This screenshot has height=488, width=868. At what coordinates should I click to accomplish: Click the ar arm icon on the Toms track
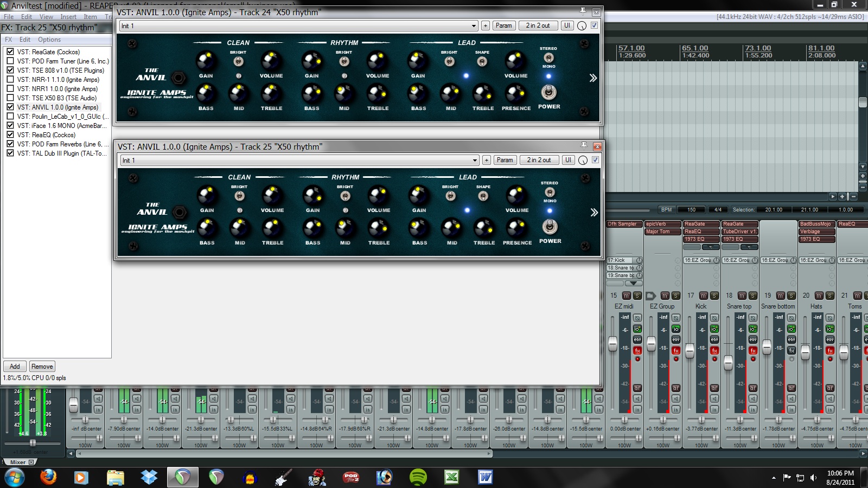point(866,388)
